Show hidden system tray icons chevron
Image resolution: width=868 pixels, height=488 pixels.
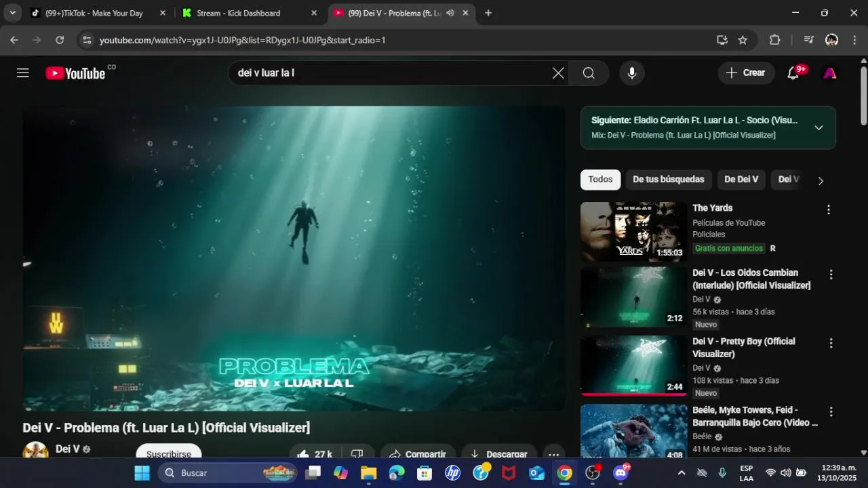coord(682,472)
